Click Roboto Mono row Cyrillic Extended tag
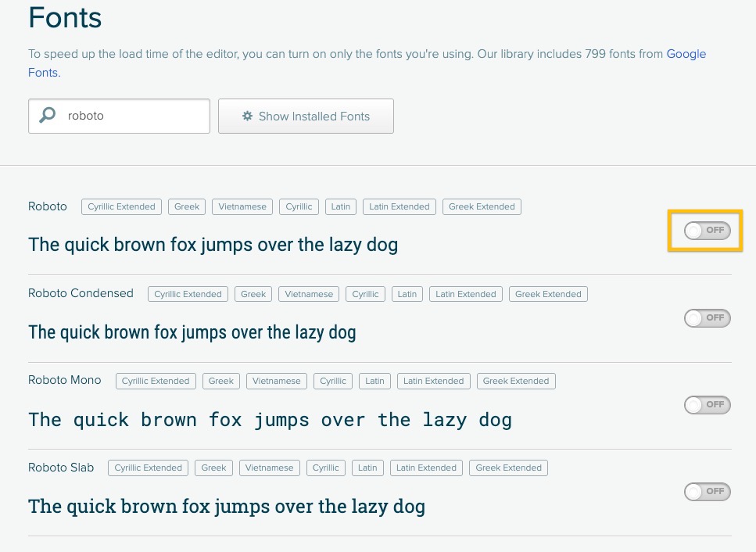 click(x=156, y=381)
